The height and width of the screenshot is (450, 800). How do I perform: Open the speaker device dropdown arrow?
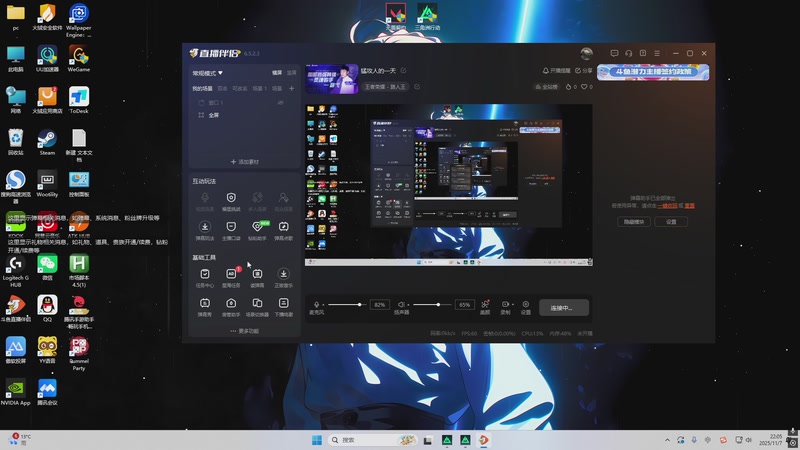pyautogui.click(x=408, y=305)
